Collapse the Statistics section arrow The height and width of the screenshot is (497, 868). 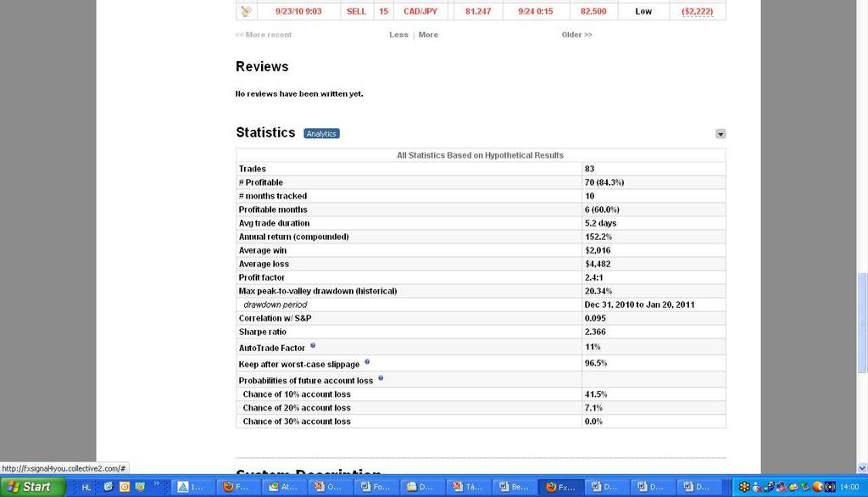tap(721, 134)
